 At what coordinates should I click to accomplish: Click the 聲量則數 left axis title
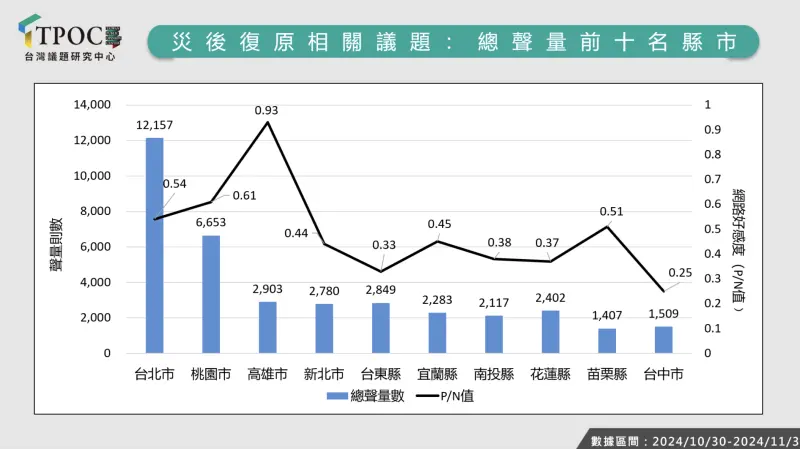click(56, 244)
